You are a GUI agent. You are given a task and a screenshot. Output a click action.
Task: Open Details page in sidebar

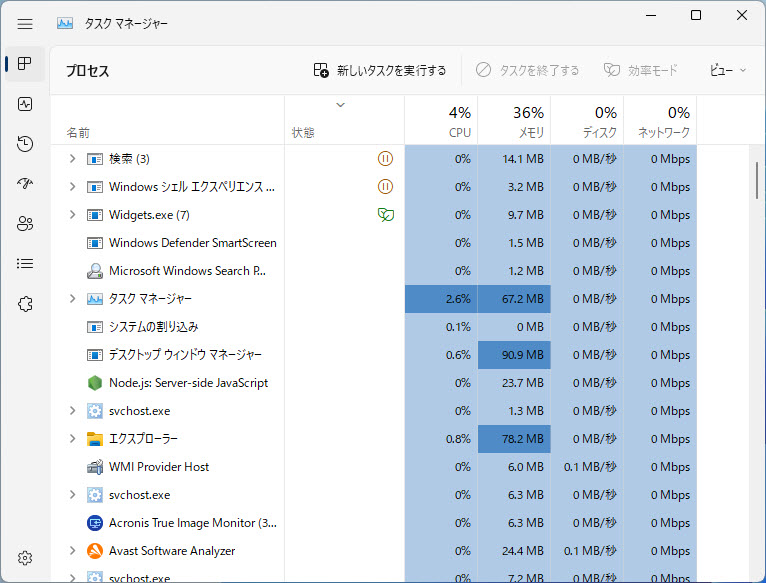[x=25, y=264]
